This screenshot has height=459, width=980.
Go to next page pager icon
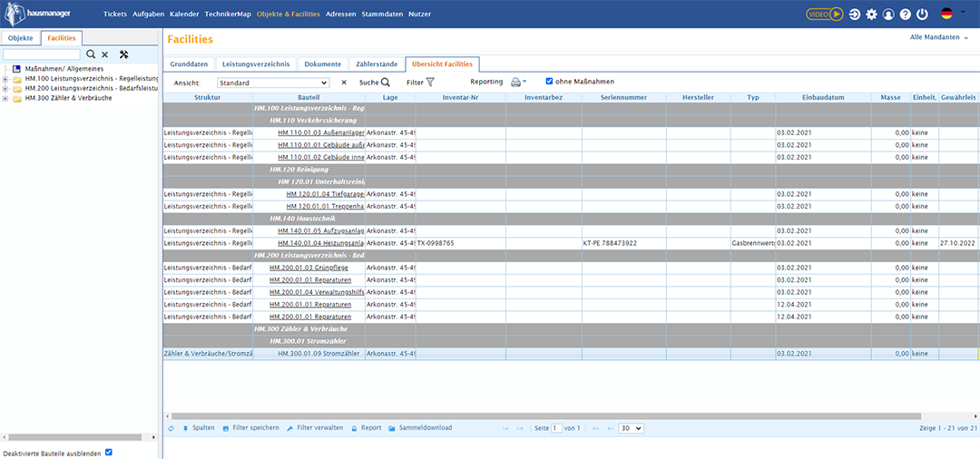[595, 428]
